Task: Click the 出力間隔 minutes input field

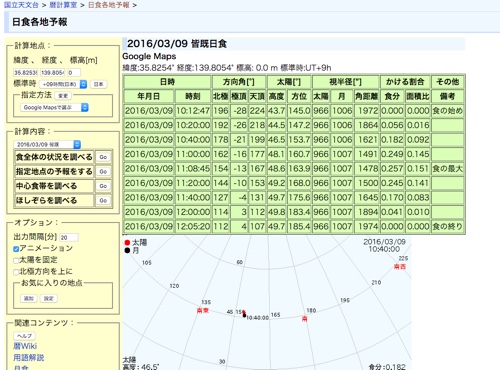Action: tap(69, 237)
